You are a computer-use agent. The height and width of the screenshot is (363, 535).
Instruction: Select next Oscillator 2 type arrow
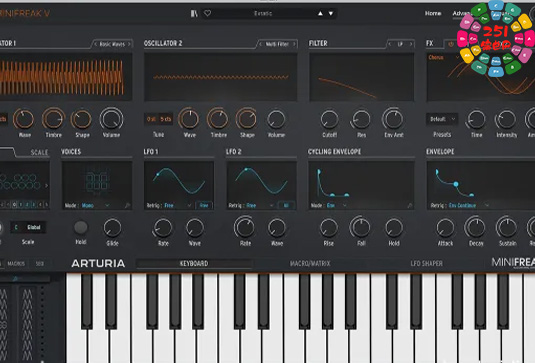294,44
